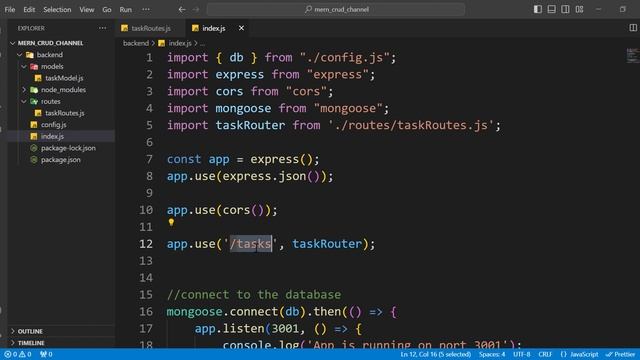This screenshot has width=640, height=360.
Task: Open taskModel.js in the explorer
Action: [x=64, y=78]
